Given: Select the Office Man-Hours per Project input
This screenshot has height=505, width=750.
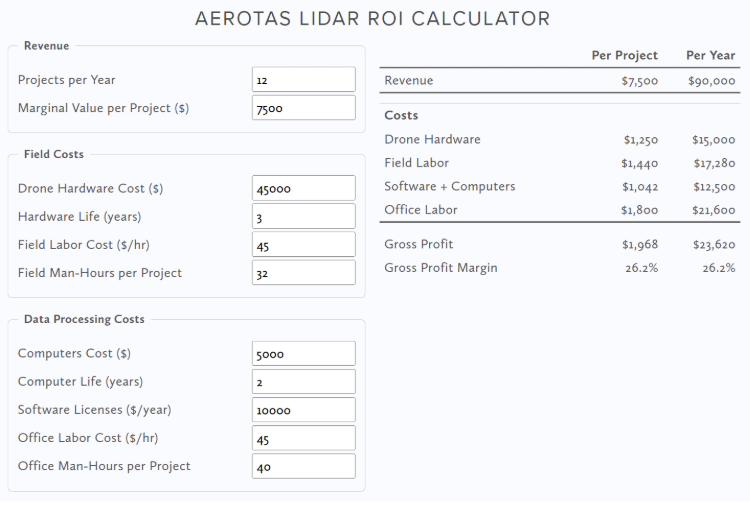Looking at the screenshot, I should 304,466.
